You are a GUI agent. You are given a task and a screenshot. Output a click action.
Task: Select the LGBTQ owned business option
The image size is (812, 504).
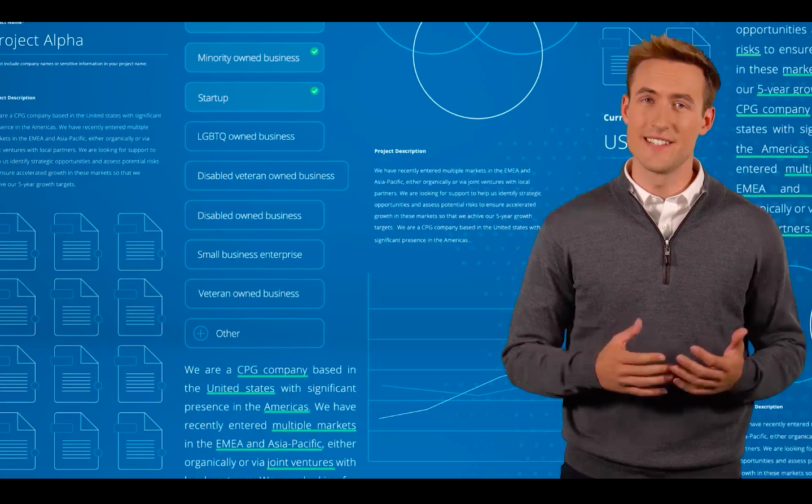coord(254,136)
